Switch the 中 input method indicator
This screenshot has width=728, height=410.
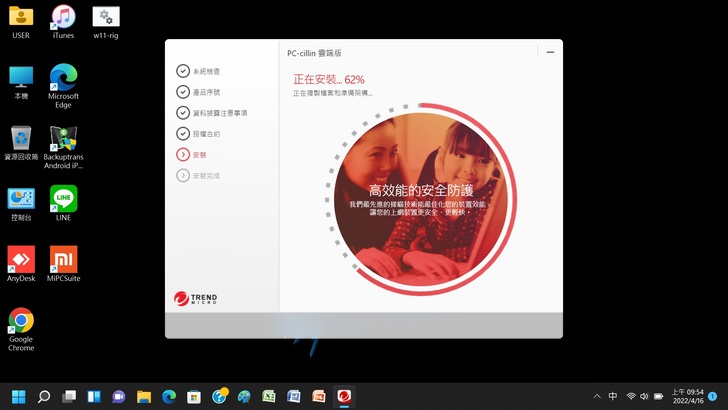pos(613,396)
